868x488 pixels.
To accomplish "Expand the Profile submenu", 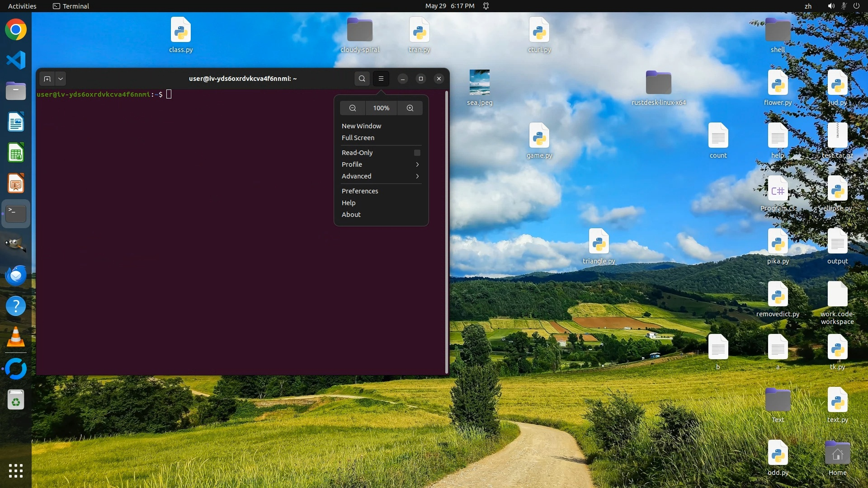I will pyautogui.click(x=381, y=164).
